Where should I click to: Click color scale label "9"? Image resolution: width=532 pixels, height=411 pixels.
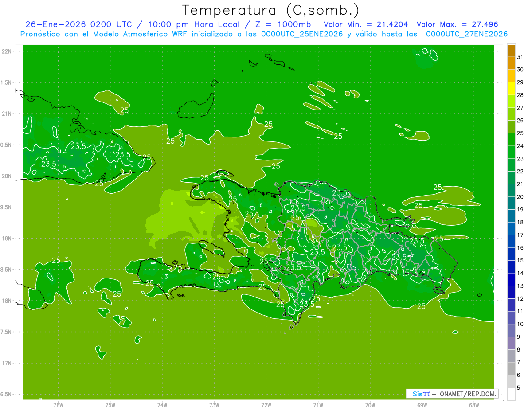tap(518, 337)
